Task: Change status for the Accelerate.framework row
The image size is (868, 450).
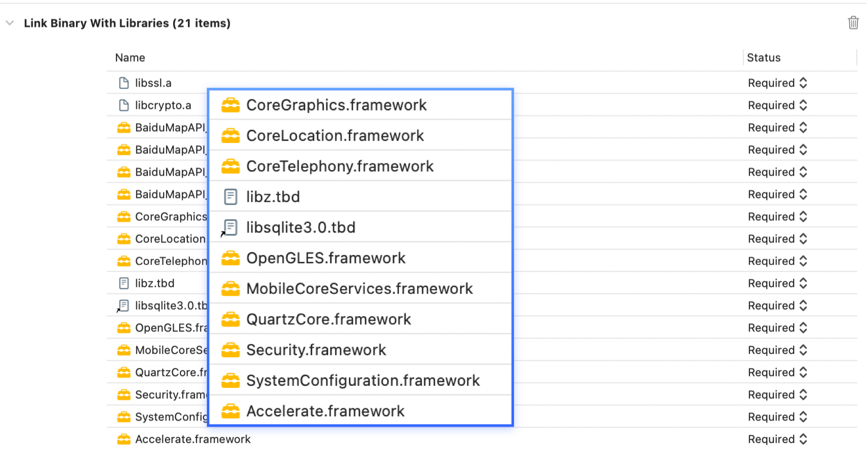Action: [777, 439]
